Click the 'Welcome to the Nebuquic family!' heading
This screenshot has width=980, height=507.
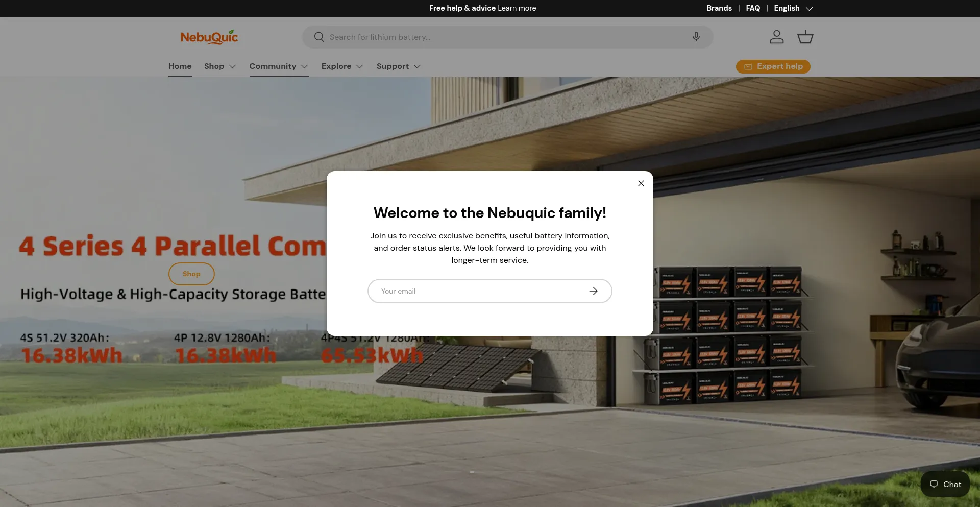490,213
